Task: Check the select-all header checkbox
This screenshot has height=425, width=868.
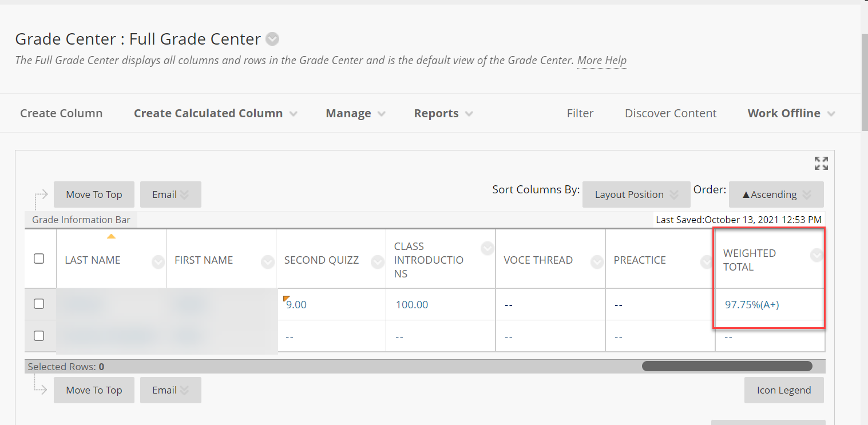Action: [x=39, y=259]
